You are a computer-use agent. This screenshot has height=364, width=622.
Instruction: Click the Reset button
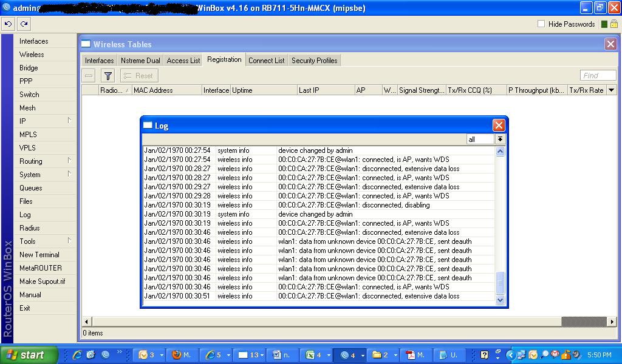click(x=139, y=75)
